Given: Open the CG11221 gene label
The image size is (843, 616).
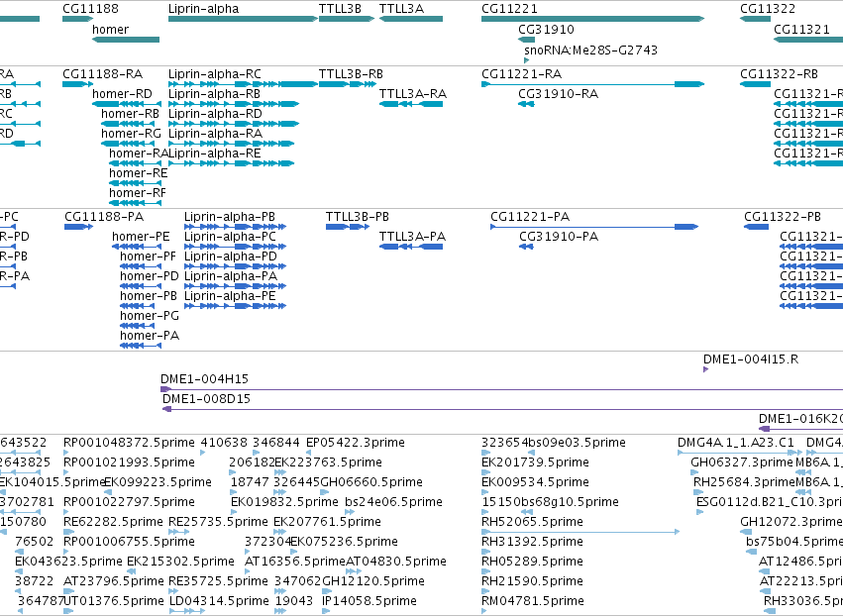Looking at the screenshot, I should coord(509,9).
